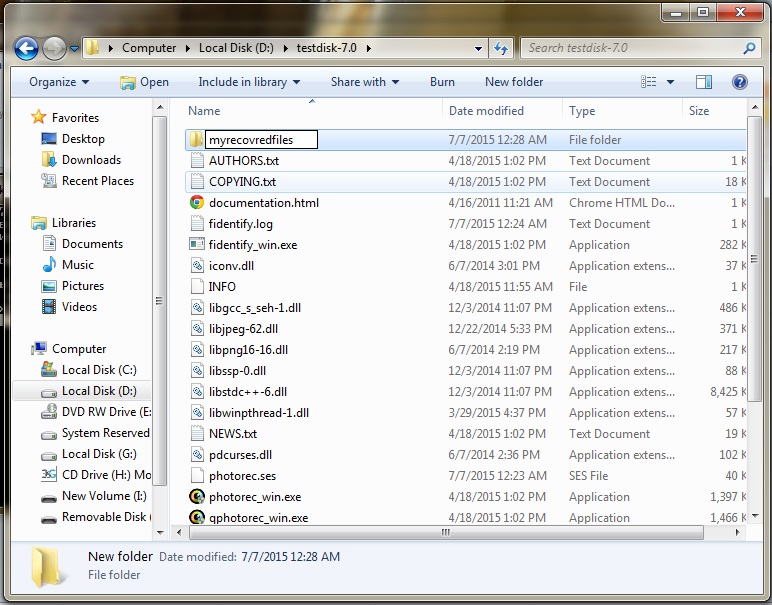The height and width of the screenshot is (605, 772).
Task: Open the Music library icon
Action: (x=49, y=264)
